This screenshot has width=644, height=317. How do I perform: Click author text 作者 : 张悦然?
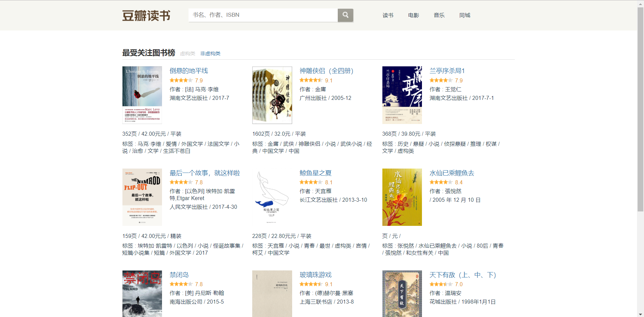point(445,191)
